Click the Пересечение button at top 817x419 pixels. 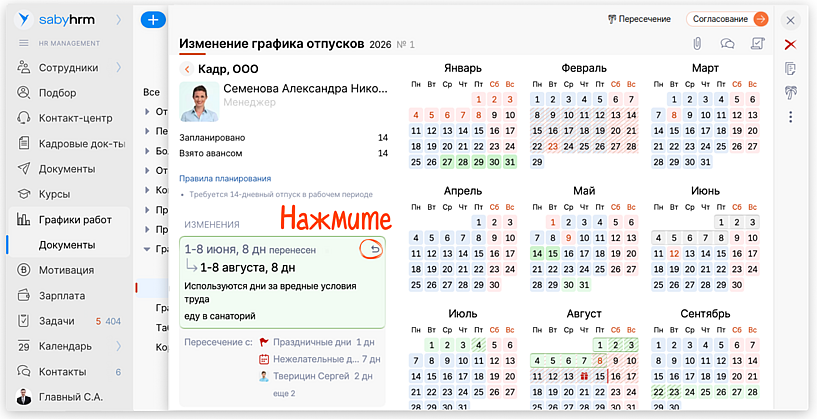639,19
